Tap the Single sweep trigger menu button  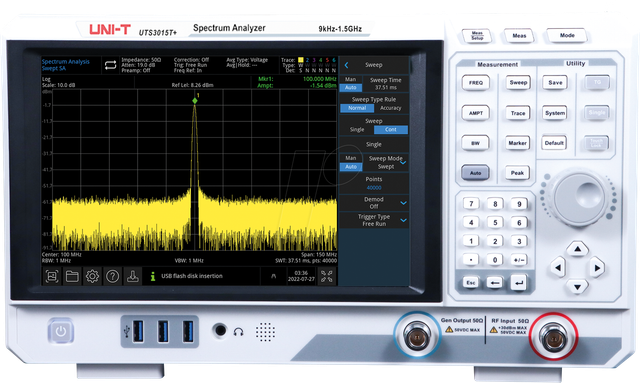(x=374, y=145)
